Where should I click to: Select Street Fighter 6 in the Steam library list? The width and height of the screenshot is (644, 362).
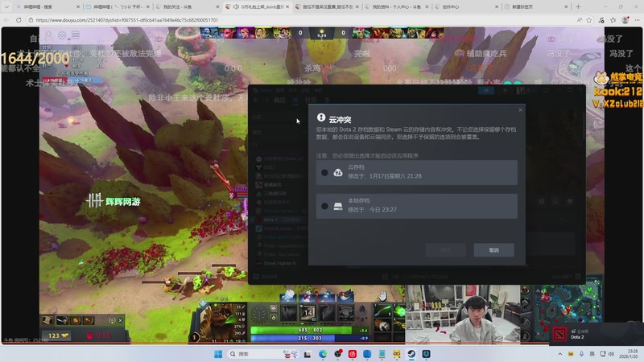point(279,264)
